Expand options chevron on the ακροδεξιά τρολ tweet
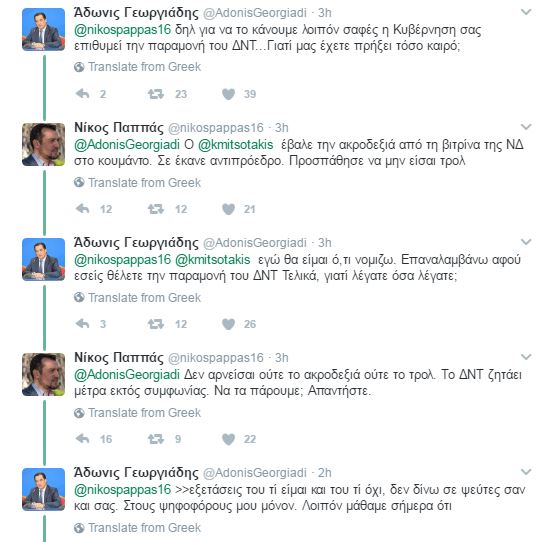The width and height of the screenshot is (553, 542). [x=526, y=357]
